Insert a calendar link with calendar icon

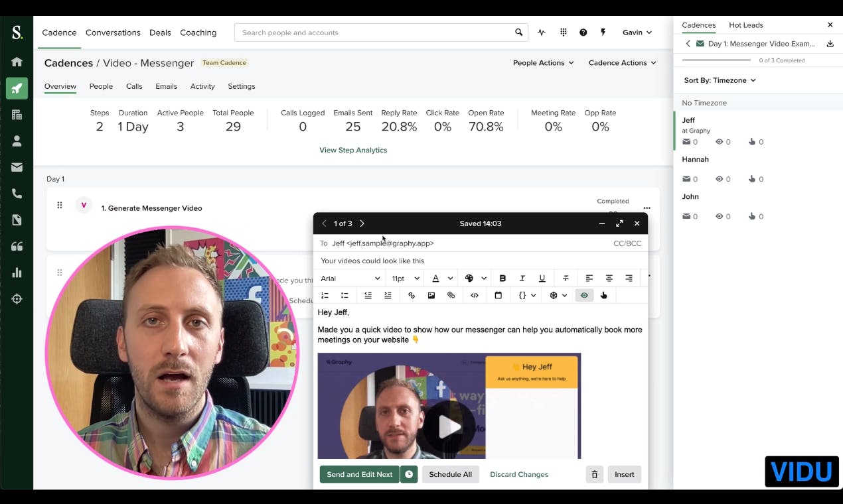[498, 295]
